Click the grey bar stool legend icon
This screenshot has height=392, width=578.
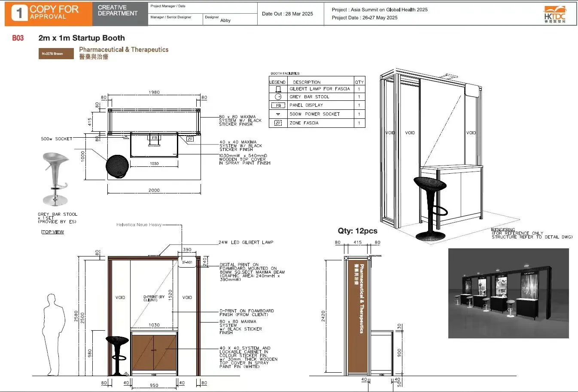click(278, 97)
